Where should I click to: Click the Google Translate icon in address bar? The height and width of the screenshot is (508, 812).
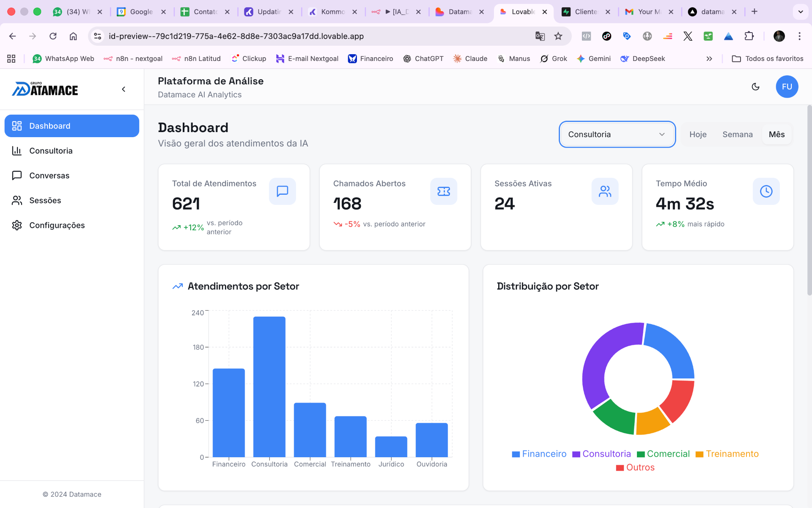540,36
